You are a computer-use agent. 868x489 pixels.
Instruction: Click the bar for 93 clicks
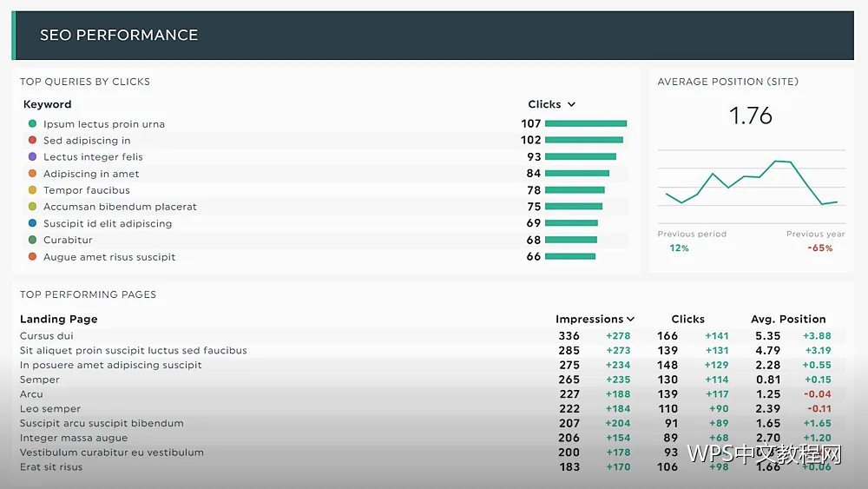pos(580,156)
